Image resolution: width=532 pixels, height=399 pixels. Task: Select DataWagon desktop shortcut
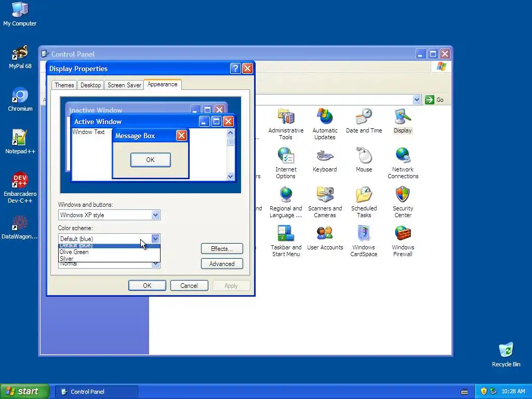(20, 228)
